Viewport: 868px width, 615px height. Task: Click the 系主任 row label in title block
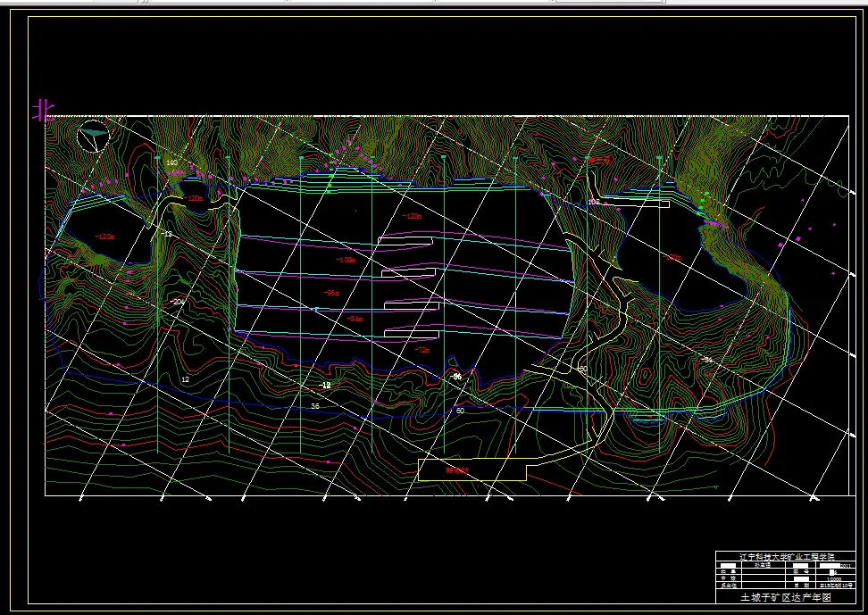729,586
